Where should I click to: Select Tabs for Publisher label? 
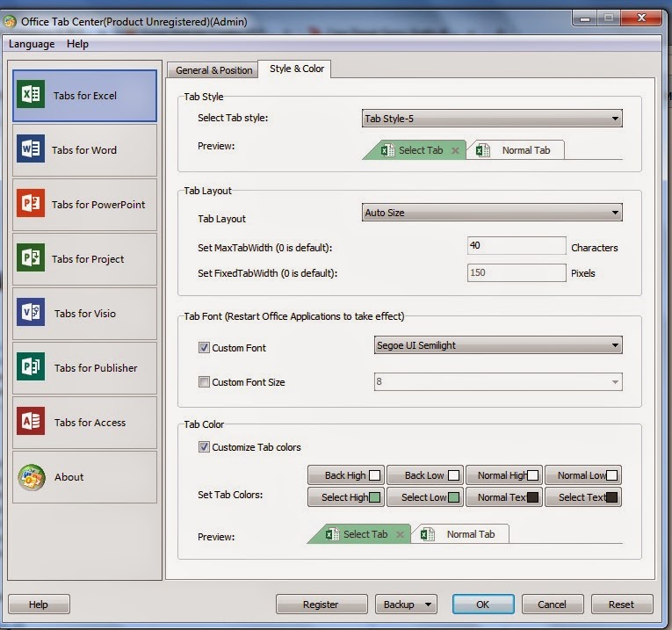tap(96, 368)
